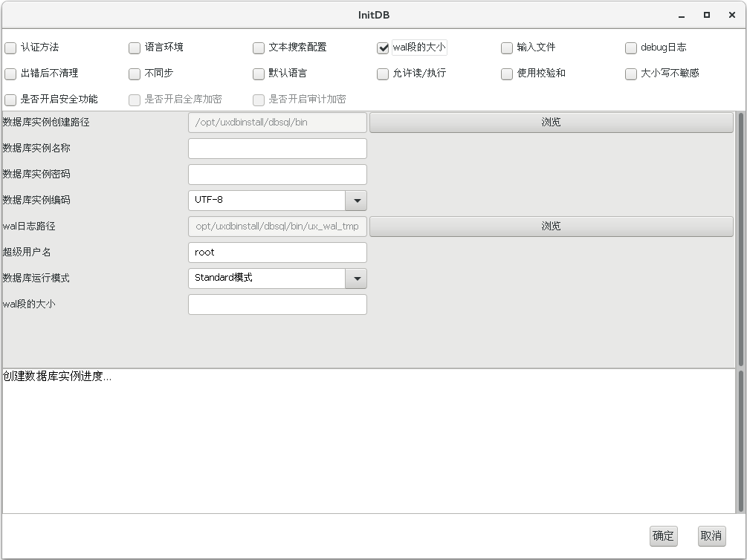This screenshot has width=747, height=560.
Task: Click 浏览 button for 数据库实例创建路径
Action: [551, 123]
